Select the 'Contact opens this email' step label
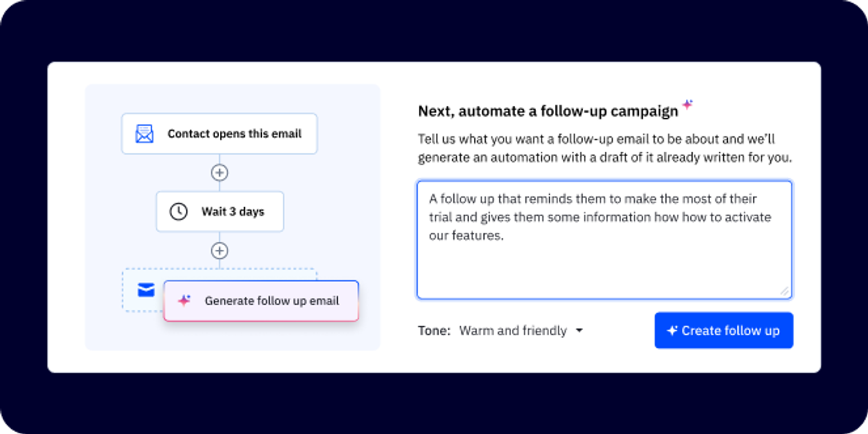Screen dimensions: 868x434 (234, 134)
